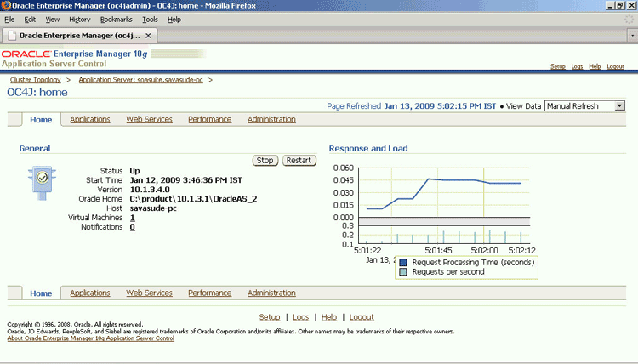Click the OC4J server status icon
The image size is (638, 364).
[42, 183]
